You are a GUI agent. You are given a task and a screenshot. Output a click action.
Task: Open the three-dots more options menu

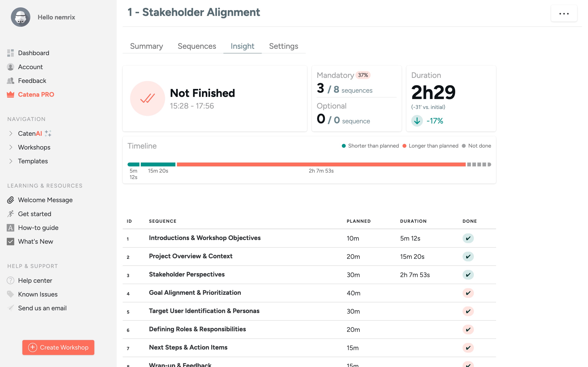coord(564,14)
